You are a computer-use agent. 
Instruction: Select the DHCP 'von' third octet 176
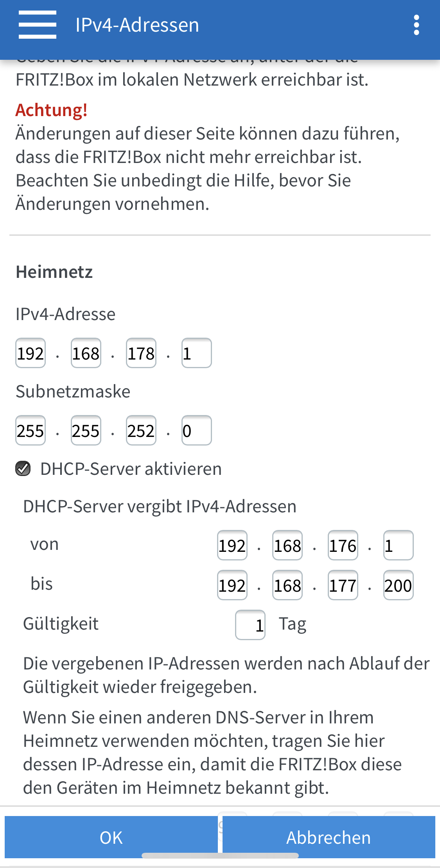(x=343, y=545)
